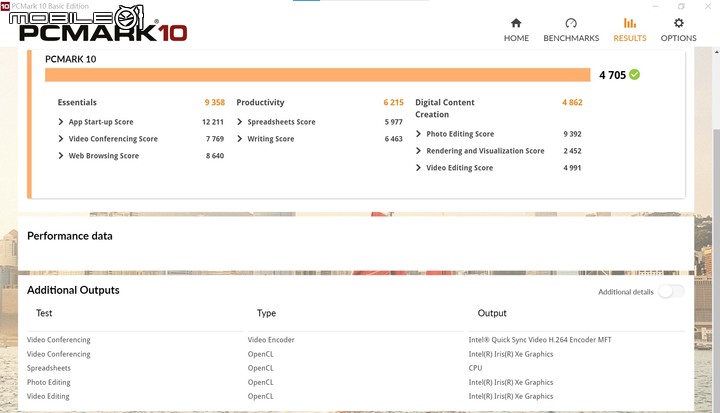Click the overall score 4 705
The width and height of the screenshot is (720, 413).
click(x=613, y=75)
